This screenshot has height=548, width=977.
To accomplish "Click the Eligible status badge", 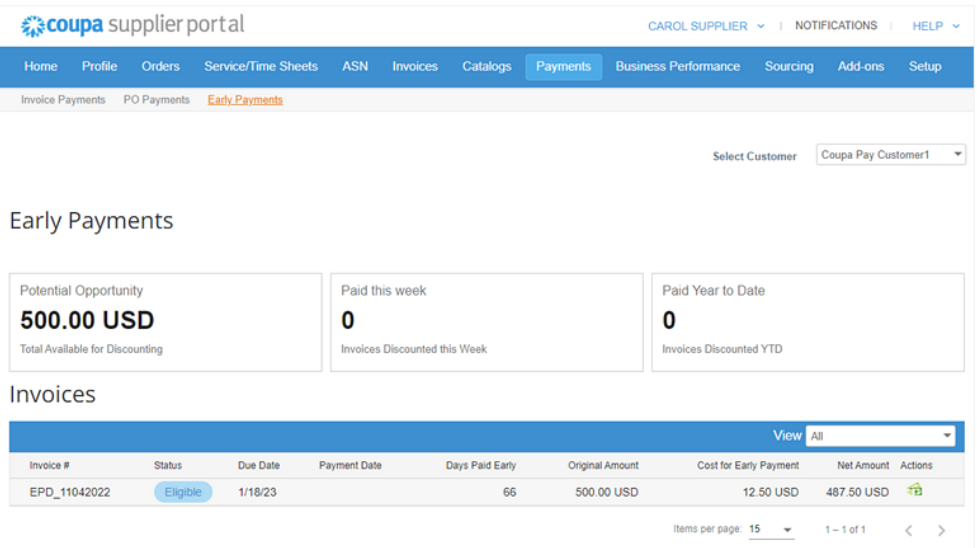I will (183, 492).
